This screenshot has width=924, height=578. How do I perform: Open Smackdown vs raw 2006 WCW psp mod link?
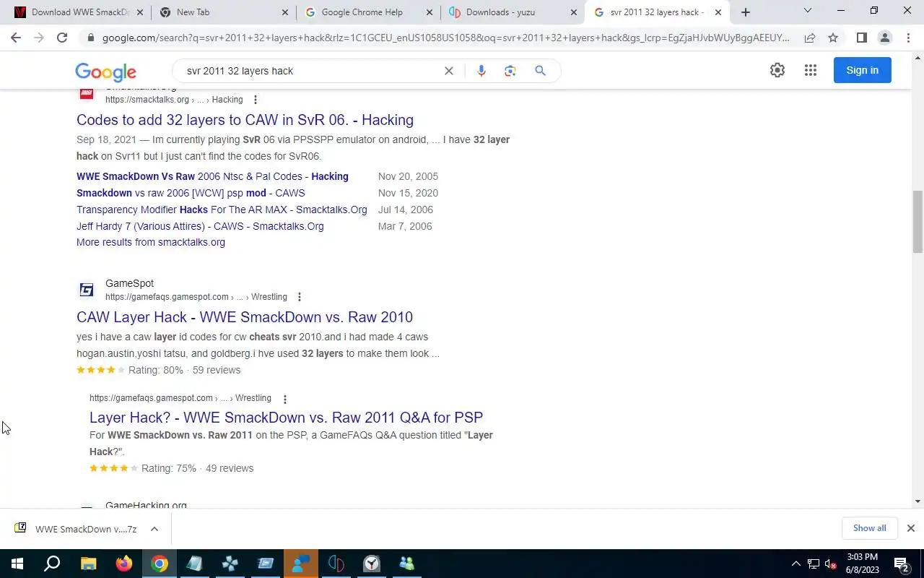coord(191,193)
